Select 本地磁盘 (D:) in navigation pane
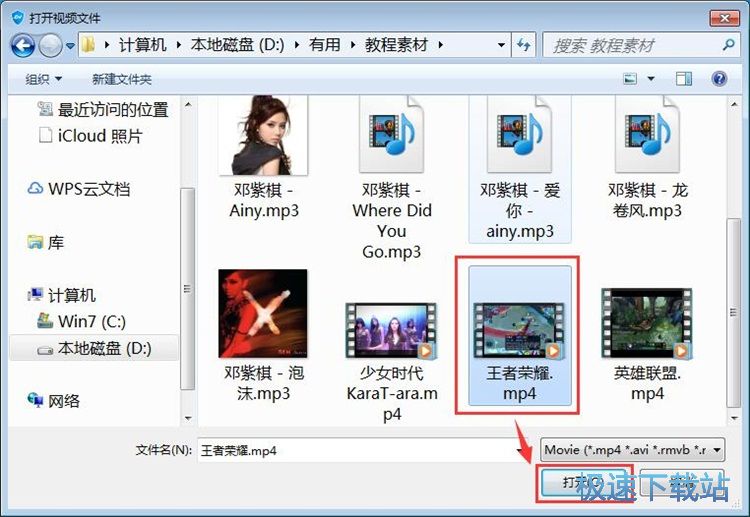750x517 pixels. [104, 348]
